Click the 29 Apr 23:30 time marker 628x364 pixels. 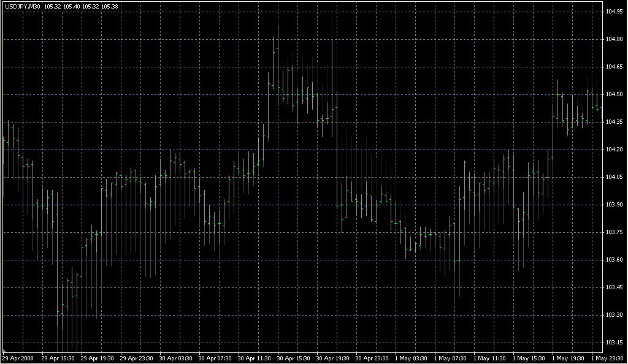[137, 358]
